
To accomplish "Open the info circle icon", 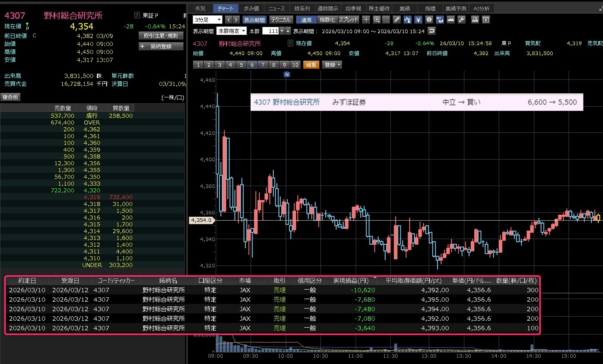I will (429, 20).
